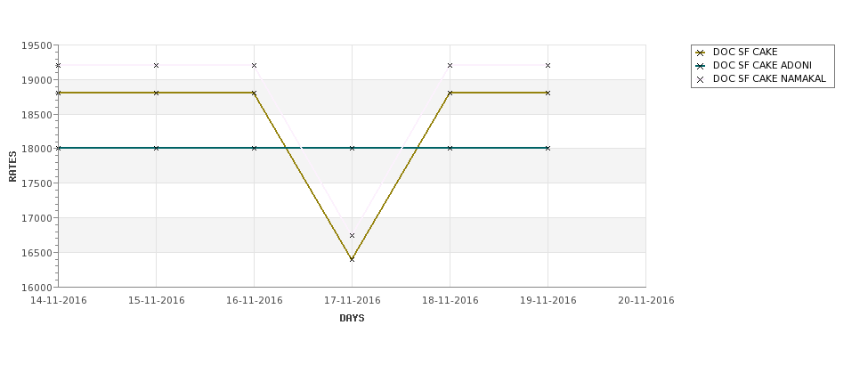
Task: Click the 19500 y-axis tick label
Action: [37, 46]
